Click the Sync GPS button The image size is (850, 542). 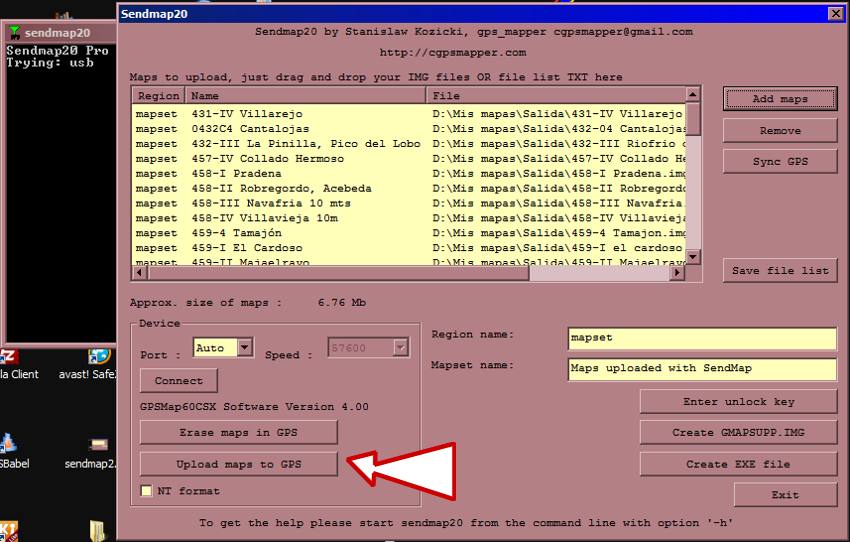pos(780,162)
